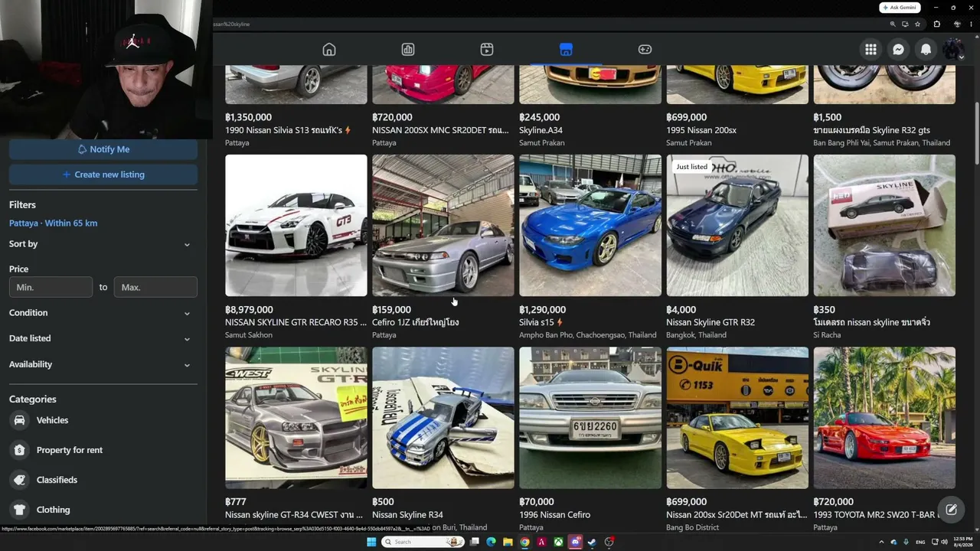Click the Min. price input field
The image size is (980, 551).
[x=51, y=287]
